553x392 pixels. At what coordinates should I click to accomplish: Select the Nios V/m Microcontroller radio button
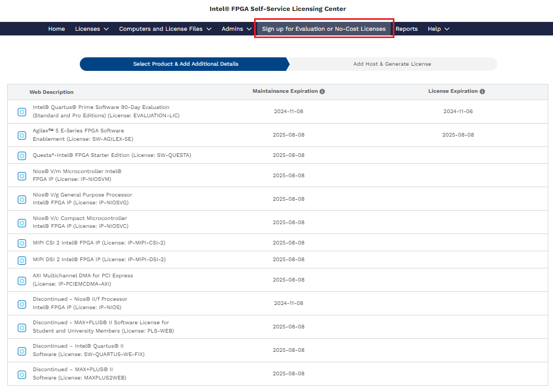22,176
